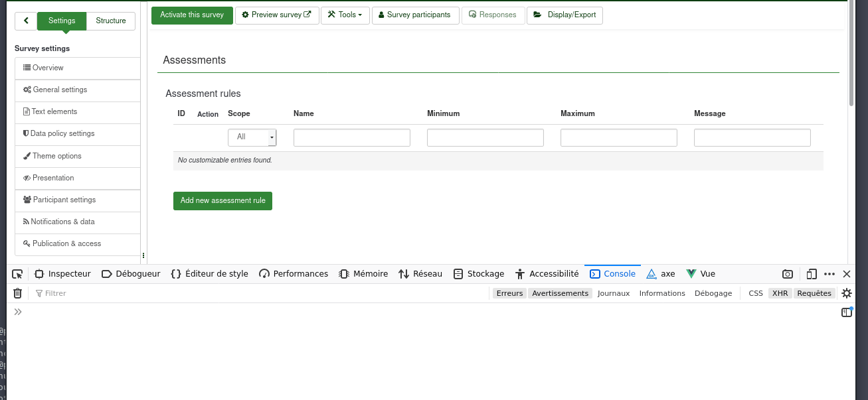This screenshot has height=400, width=868.
Task: Take a screenshot with the camera icon
Action: (787, 274)
